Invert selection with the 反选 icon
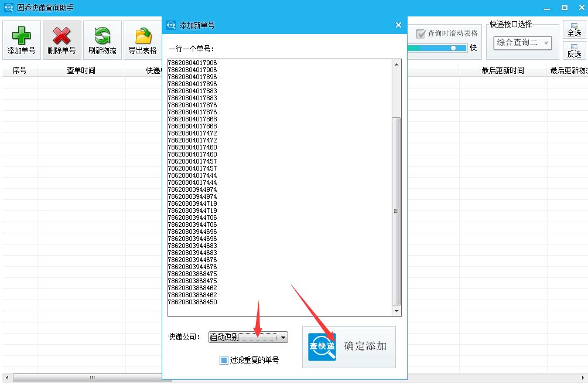The height and width of the screenshot is (384, 588). tap(575, 52)
